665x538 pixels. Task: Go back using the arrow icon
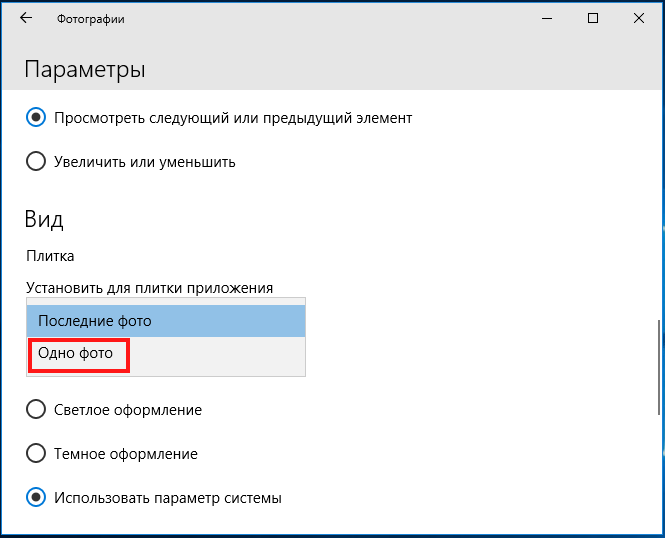point(26,18)
